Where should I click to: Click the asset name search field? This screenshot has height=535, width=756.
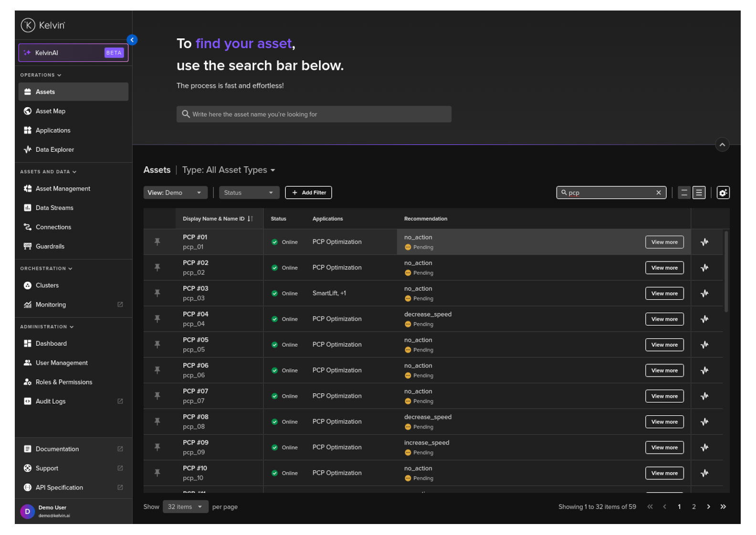click(x=314, y=114)
